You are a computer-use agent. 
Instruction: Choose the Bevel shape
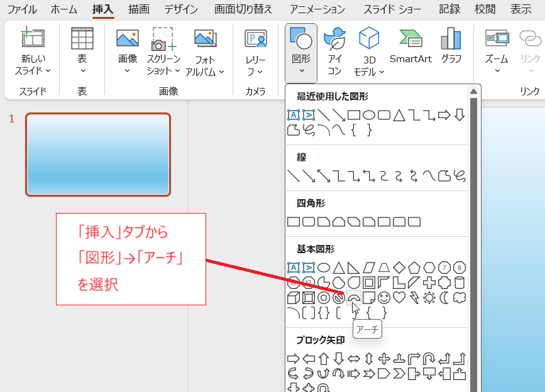point(309,298)
